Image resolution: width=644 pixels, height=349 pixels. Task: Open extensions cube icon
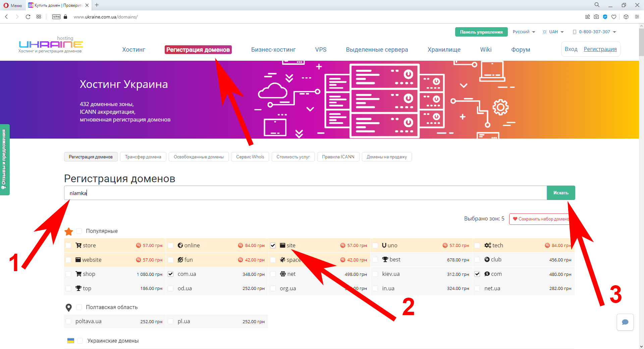click(626, 17)
